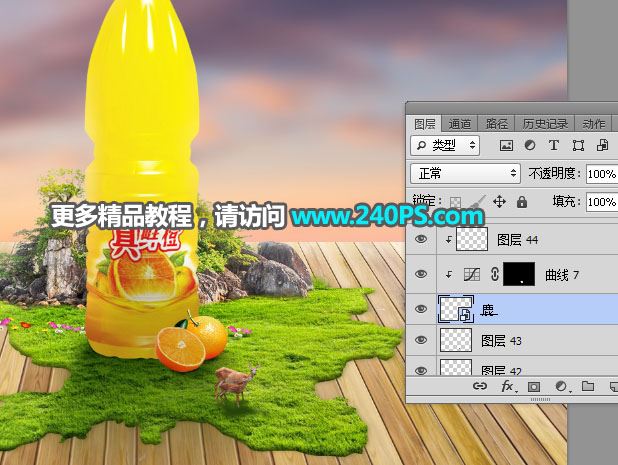Create new fill or adjustment layer icon

(561, 387)
